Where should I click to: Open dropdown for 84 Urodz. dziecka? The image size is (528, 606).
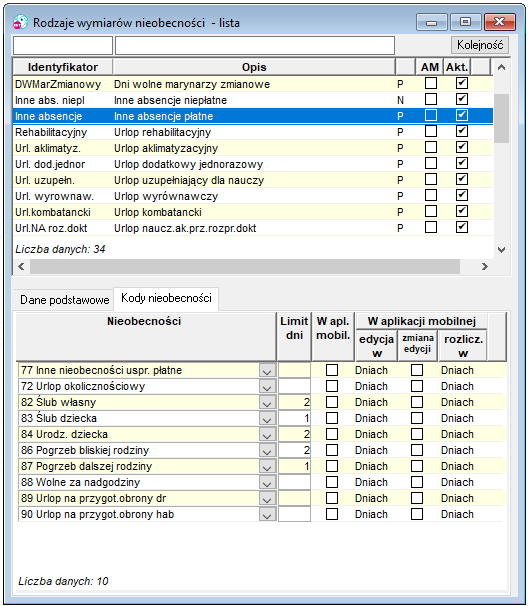[267, 435]
